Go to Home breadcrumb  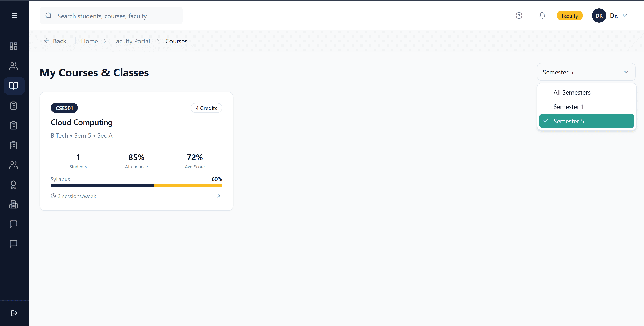90,41
